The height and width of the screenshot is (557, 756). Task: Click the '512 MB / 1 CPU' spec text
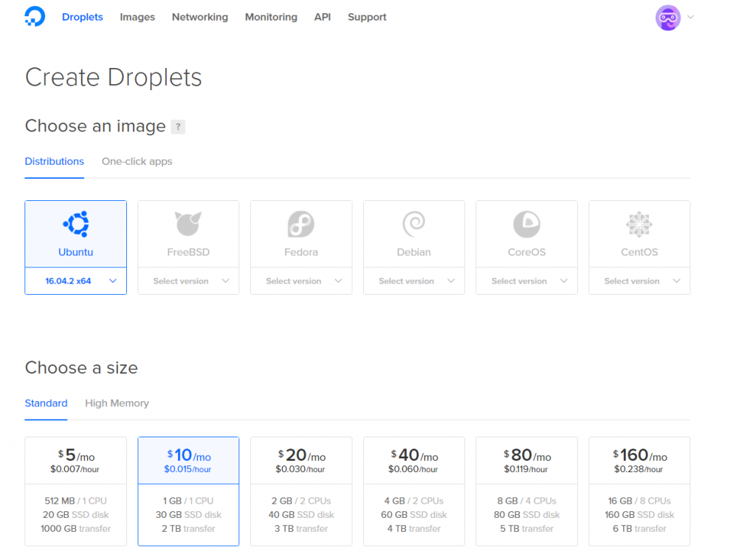(76, 501)
